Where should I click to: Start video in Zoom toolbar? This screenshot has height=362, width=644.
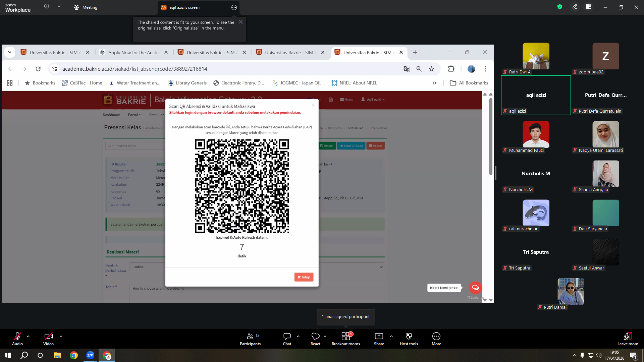point(48,339)
